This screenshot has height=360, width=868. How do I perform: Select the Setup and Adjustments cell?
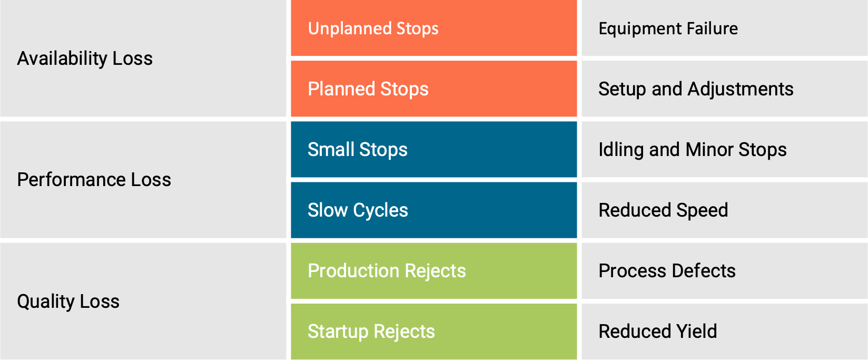coord(725,89)
